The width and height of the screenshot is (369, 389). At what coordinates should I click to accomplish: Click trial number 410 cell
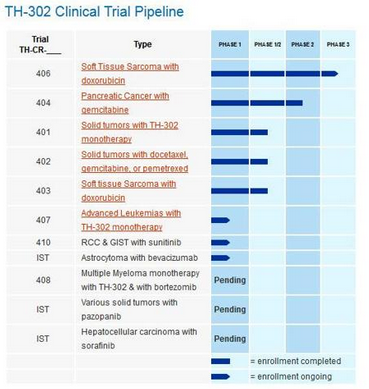pos(43,242)
